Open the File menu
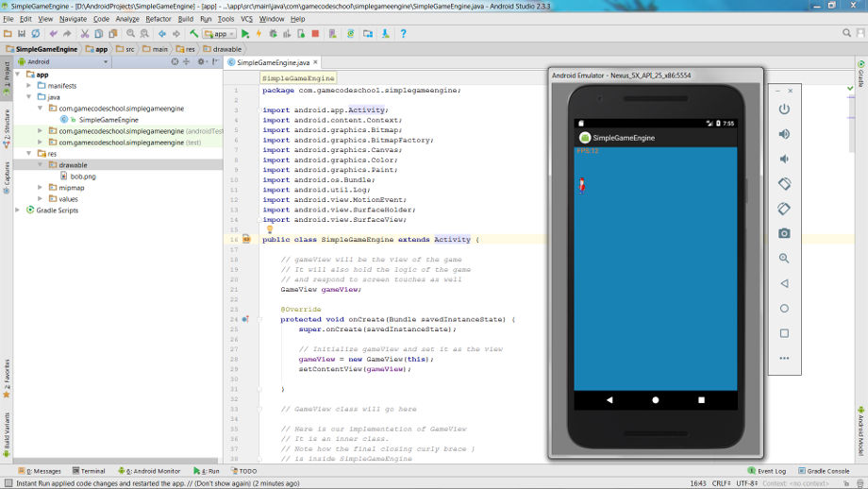868x489 pixels. 8,19
